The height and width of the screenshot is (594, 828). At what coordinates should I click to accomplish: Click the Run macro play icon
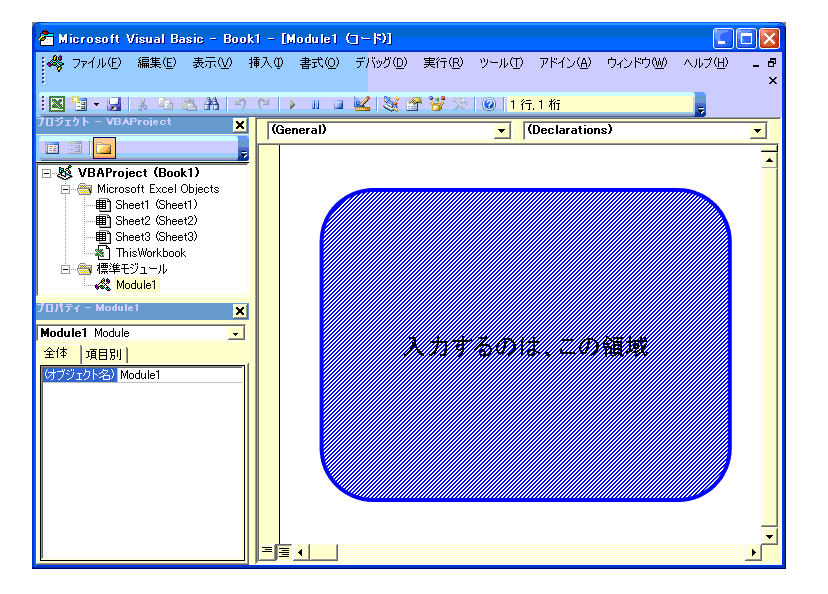[x=292, y=104]
